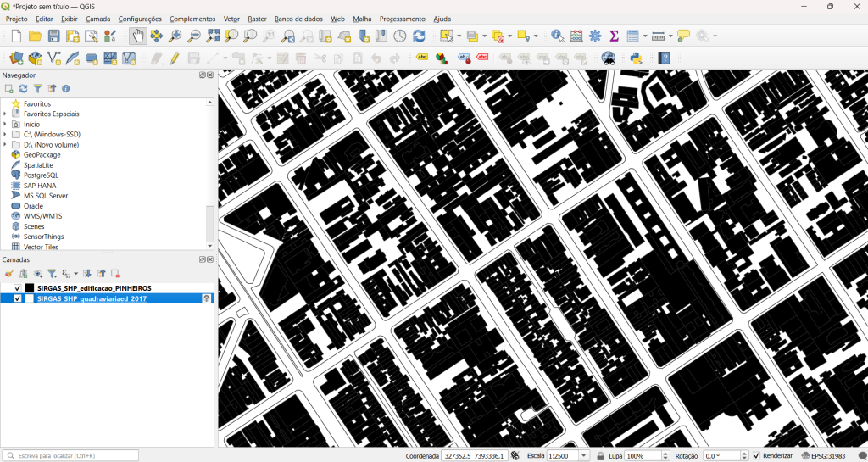
Task: Open the help book icon in toolbar
Action: pos(665,58)
